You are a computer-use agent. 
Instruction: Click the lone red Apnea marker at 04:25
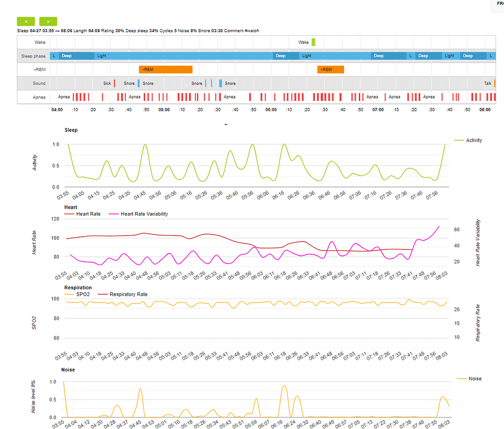pyautogui.click(x=102, y=97)
